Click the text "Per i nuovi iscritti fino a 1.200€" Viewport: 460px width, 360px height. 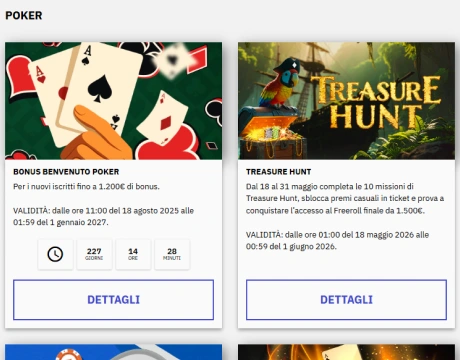pos(69,187)
